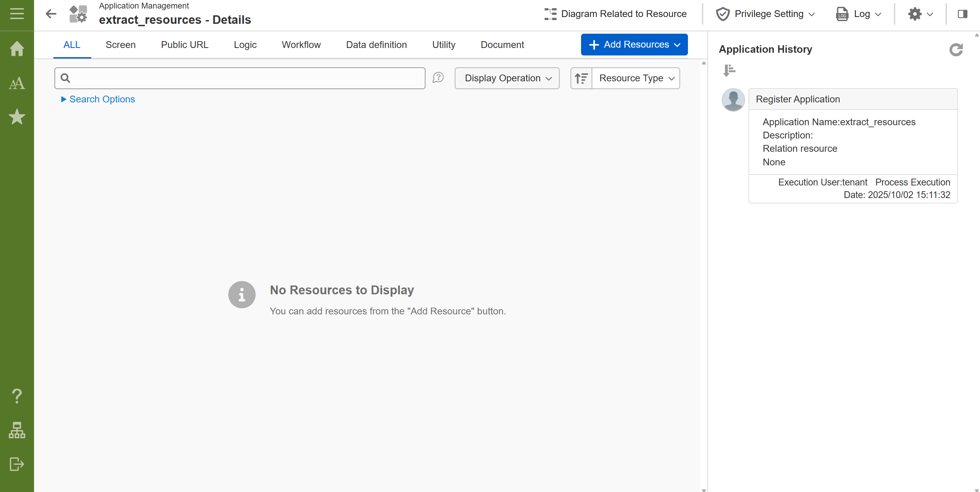Click into the resource search field
The height and width of the screenshot is (492, 980).
point(243,78)
